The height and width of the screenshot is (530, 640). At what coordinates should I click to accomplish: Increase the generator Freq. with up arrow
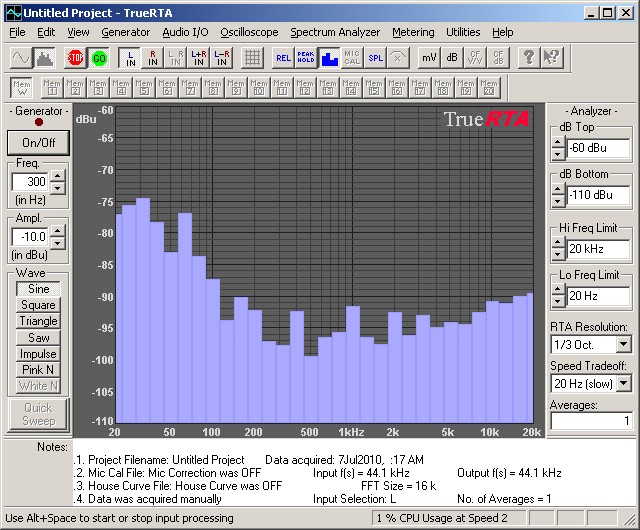(x=57, y=176)
